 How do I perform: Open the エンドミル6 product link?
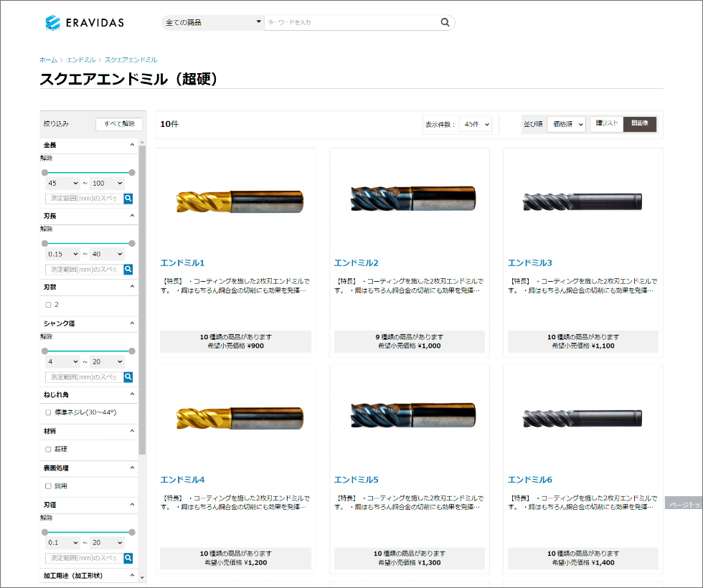coord(530,480)
